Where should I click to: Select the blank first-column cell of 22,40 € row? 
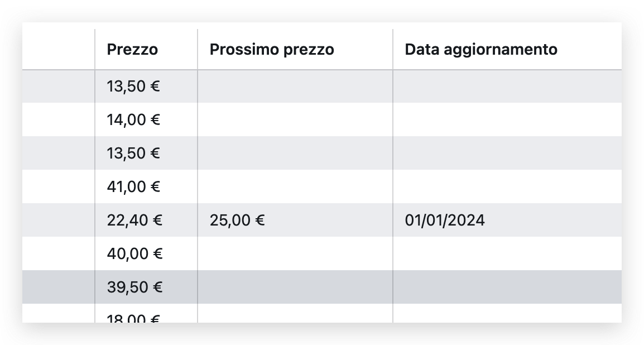click(x=59, y=220)
